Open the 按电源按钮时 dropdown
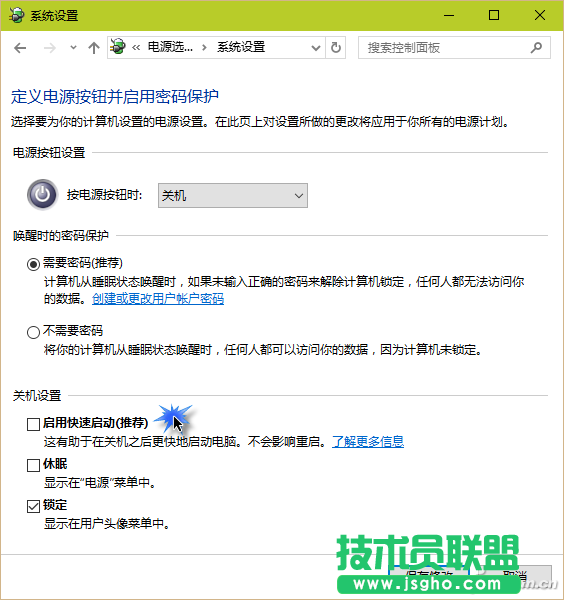 (233, 196)
